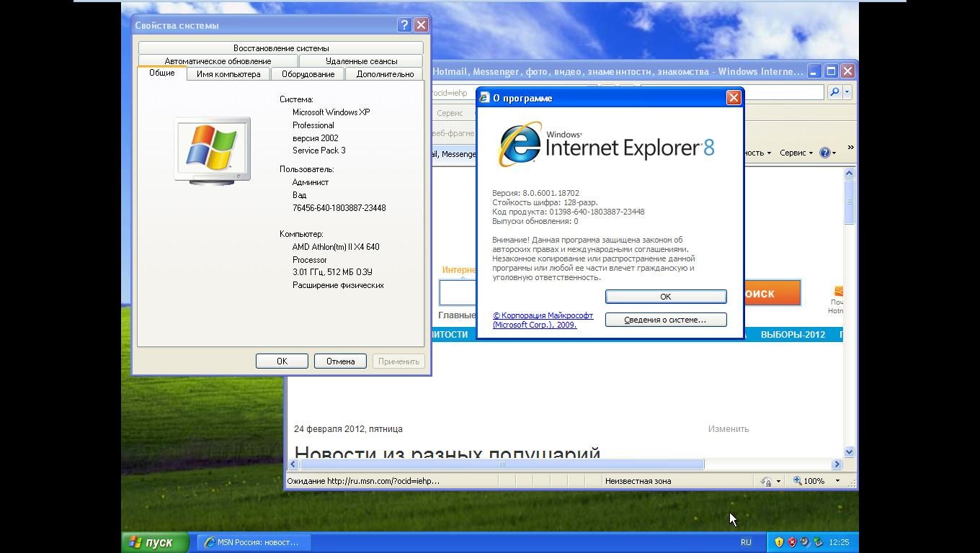Image resolution: width=980 pixels, height=553 pixels.
Task: Click the IE vertical scrollbar thumb
Action: (849, 202)
